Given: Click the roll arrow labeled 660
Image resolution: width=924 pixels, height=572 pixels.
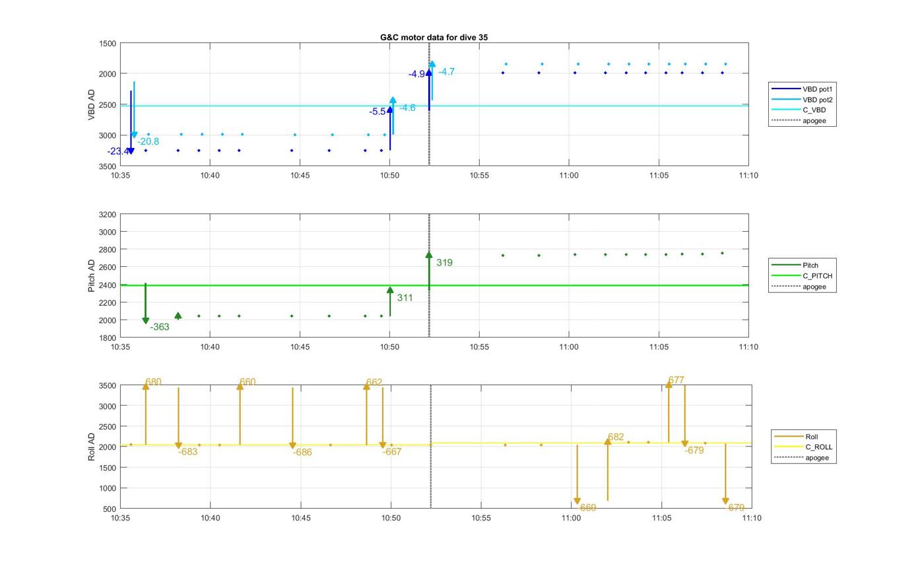Looking at the screenshot, I should pyautogui.click(x=240, y=414).
